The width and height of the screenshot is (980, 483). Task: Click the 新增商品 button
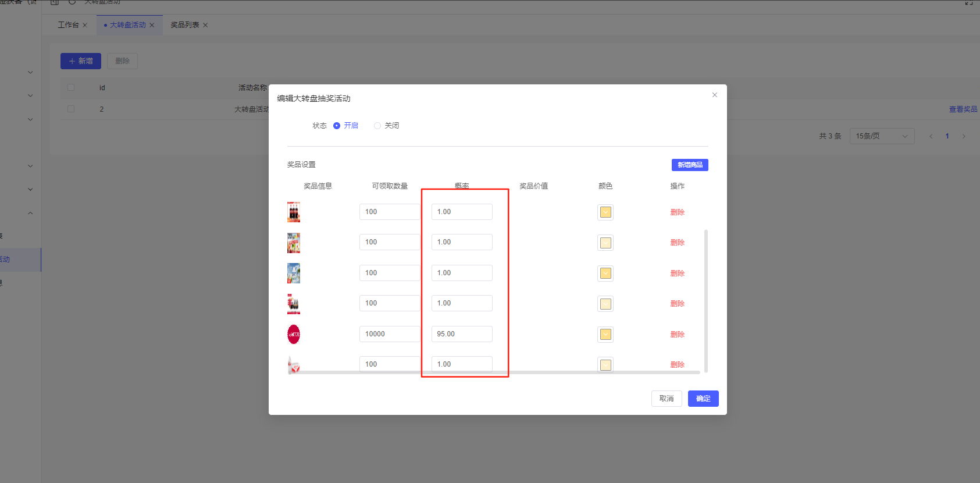pos(690,165)
